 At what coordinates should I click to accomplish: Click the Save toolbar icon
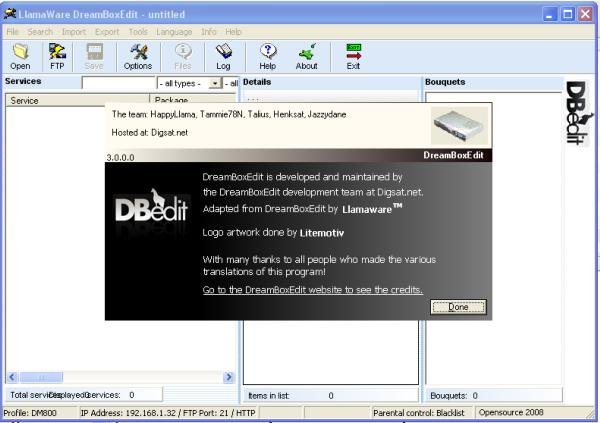point(94,57)
